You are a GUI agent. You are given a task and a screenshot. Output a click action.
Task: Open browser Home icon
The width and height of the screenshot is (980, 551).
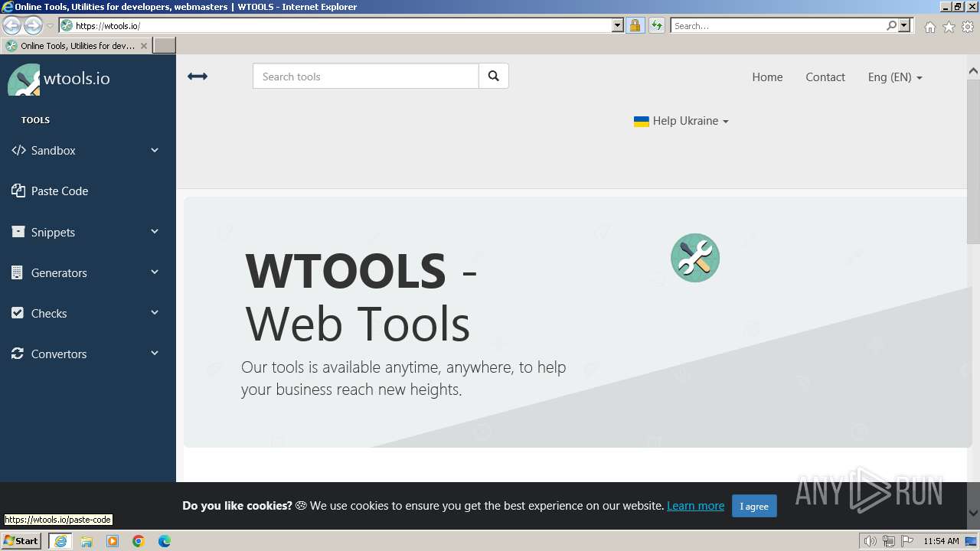tap(929, 27)
